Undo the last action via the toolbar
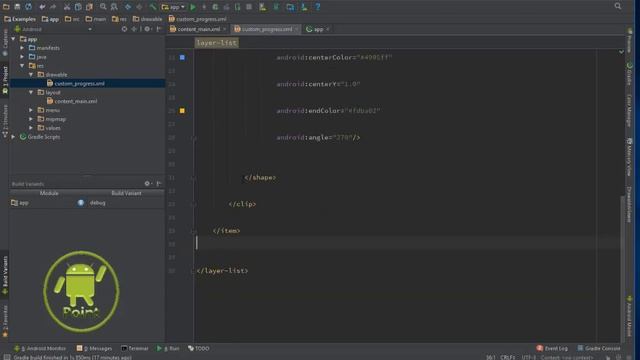The width and height of the screenshot is (640, 360). pos(42,7)
